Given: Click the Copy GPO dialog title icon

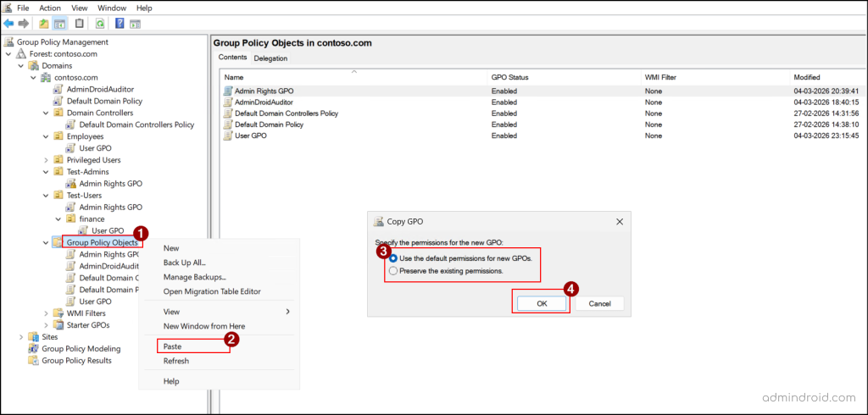Looking at the screenshot, I should pos(379,221).
